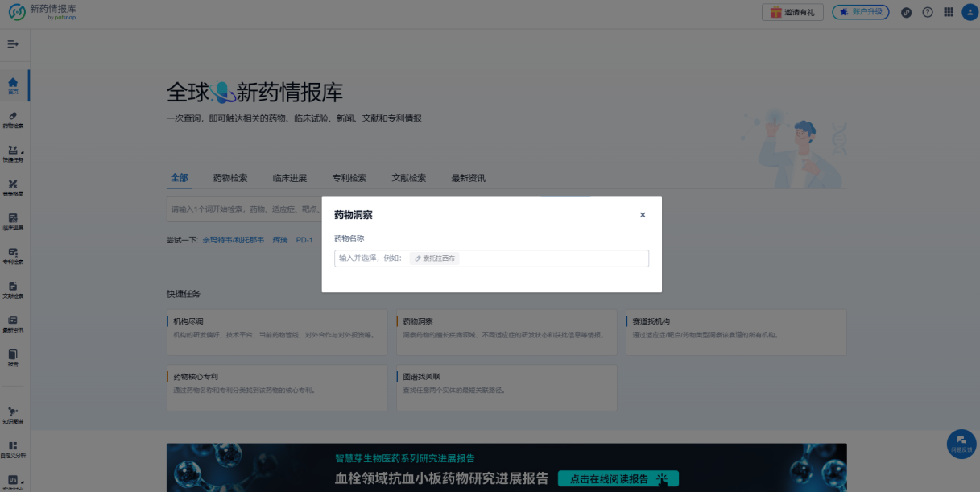Click the help question mark icon
Viewport: 980px width, 492px height.
[x=927, y=12]
